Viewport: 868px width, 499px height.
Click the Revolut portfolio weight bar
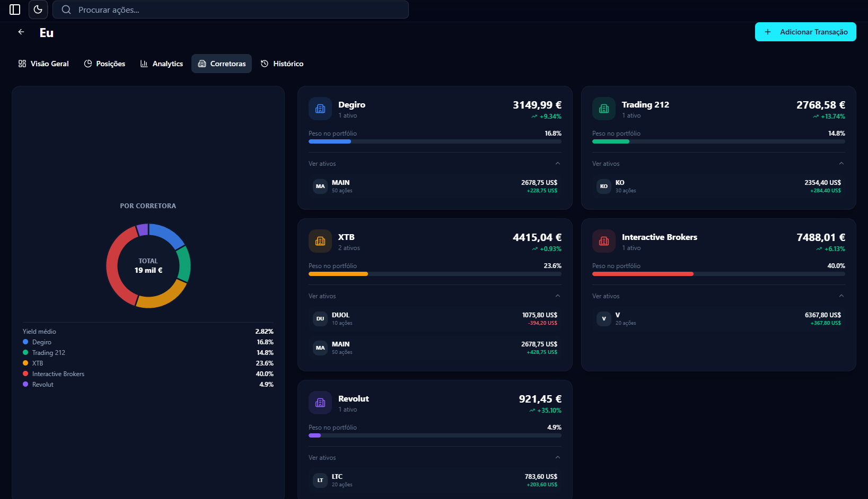435,435
